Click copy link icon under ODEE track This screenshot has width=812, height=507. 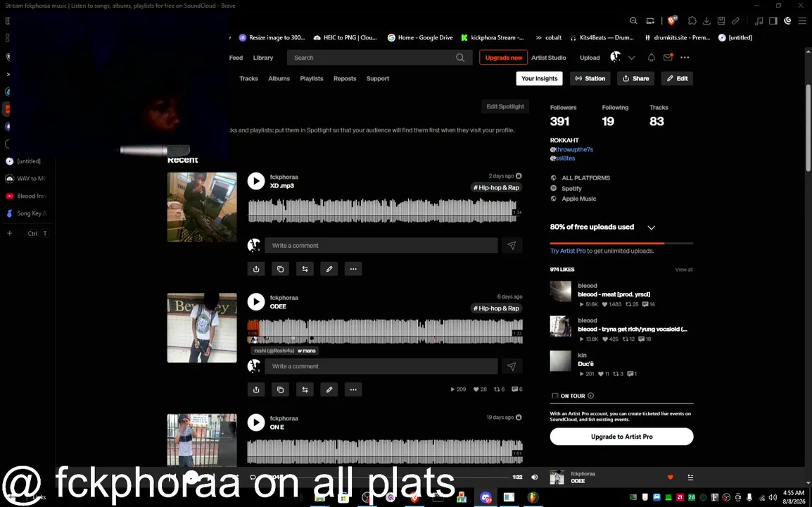[281, 390]
